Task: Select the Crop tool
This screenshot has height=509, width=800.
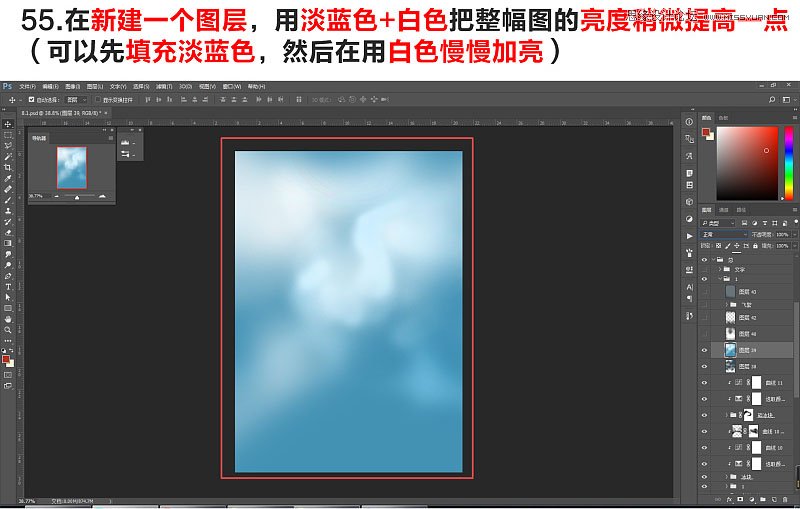Action: (x=8, y=167)
